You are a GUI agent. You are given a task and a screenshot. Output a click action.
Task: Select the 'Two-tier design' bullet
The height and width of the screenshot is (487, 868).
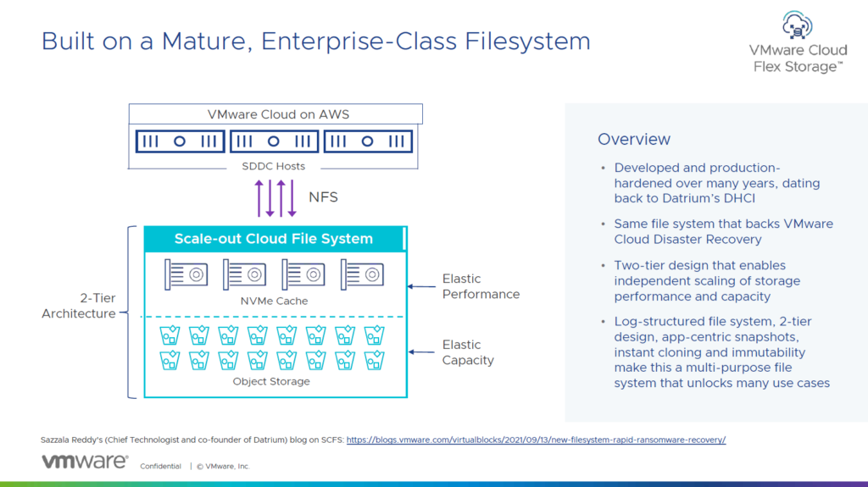(707, 280)
